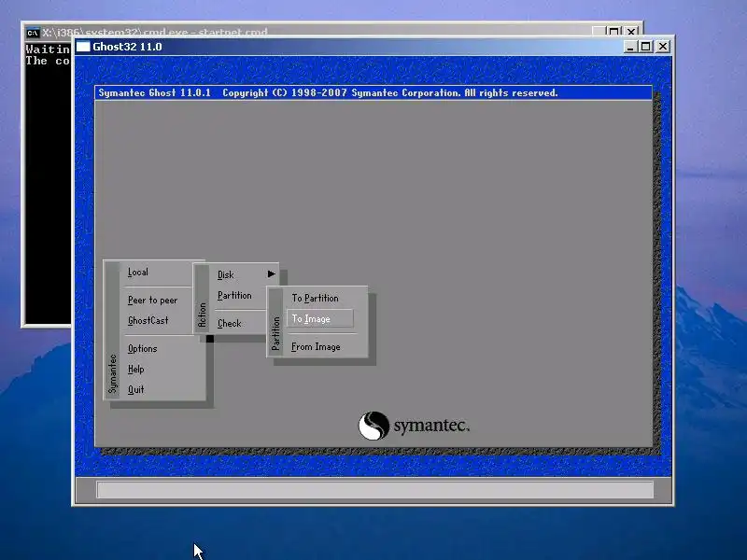747x560 pixels.
Task: Select Help from the Symantec menu
Action: (x=135, y=369)
